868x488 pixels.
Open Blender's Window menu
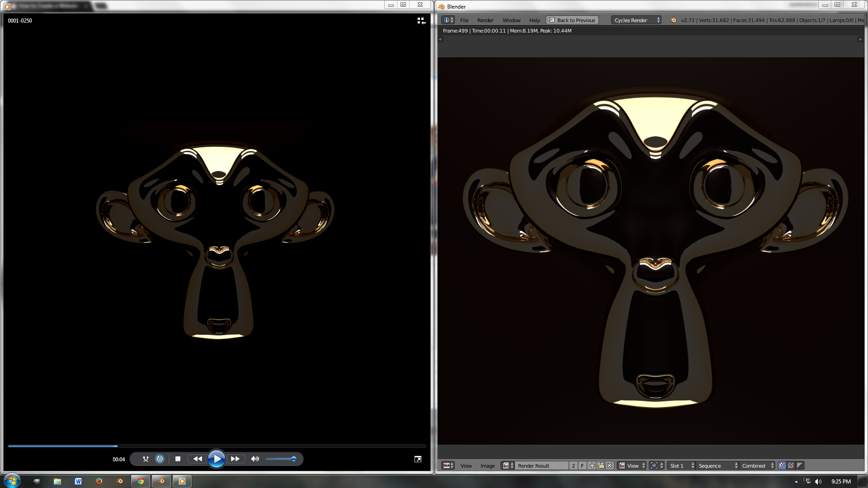click(x=511, y=20)
